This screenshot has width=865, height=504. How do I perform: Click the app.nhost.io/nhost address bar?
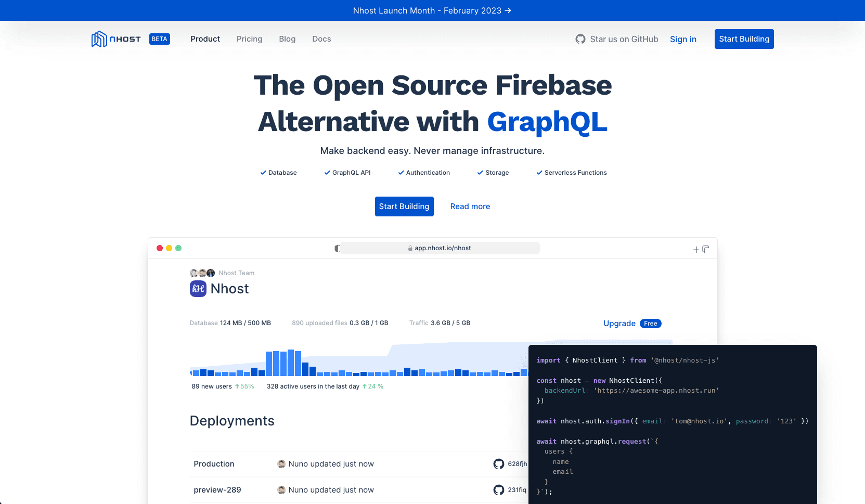tap(440, 248)
